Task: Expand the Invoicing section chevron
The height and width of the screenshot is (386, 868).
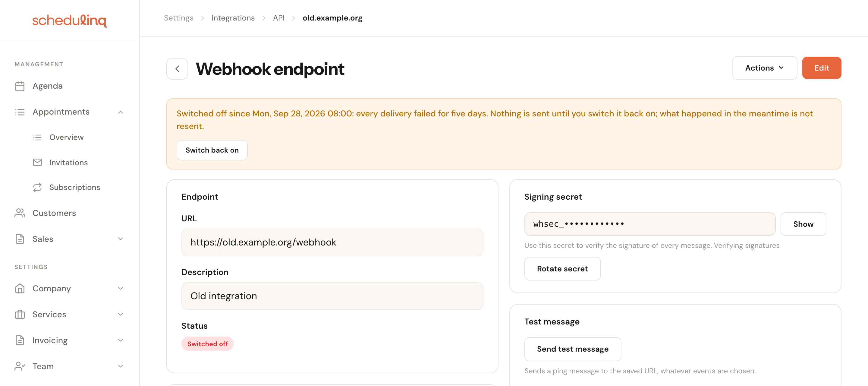Action: pos(121,340)
